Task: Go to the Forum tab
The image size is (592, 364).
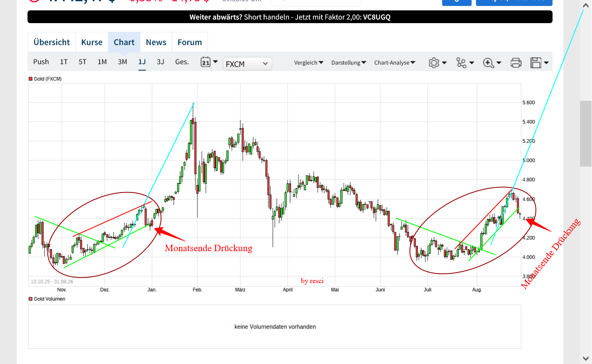Action: click(190, 42)
